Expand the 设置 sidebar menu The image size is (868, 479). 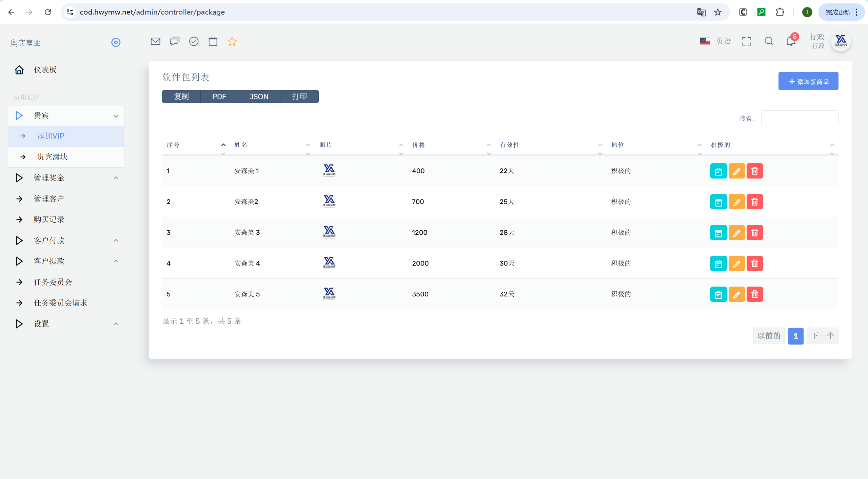point(66,324)
